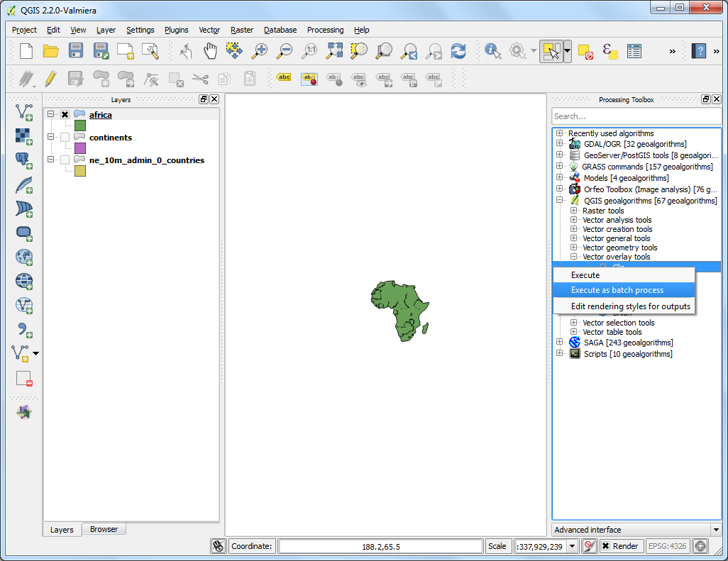Toggle editing with the pencil icon

pos(51,79)
